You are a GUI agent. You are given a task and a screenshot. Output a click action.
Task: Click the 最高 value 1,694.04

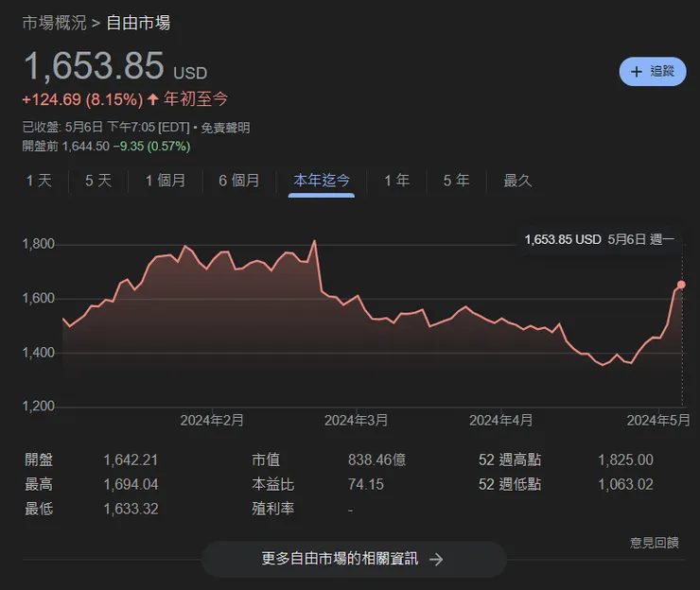coord(131,485)
